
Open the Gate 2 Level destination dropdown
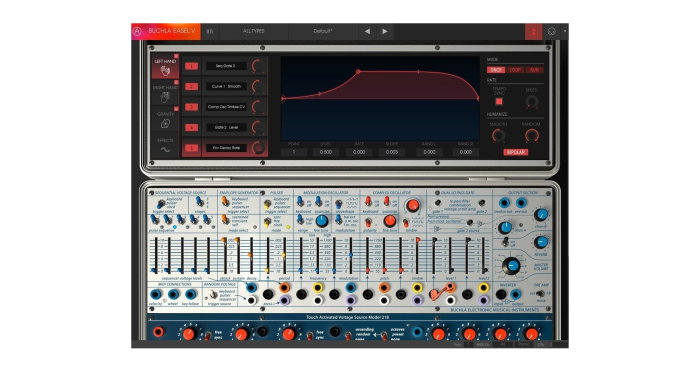[x=226, y=127]
